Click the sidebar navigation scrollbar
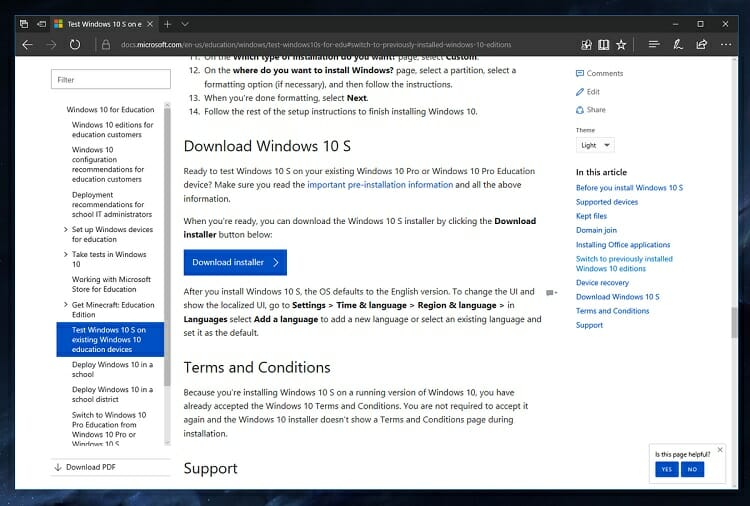Screen dimensions: 750x506 pos(167,246)
